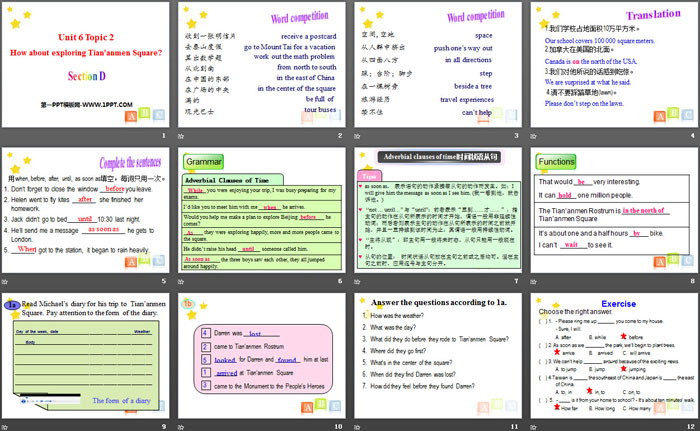Select the Exercise slide thumbnail

click(611, 361)
